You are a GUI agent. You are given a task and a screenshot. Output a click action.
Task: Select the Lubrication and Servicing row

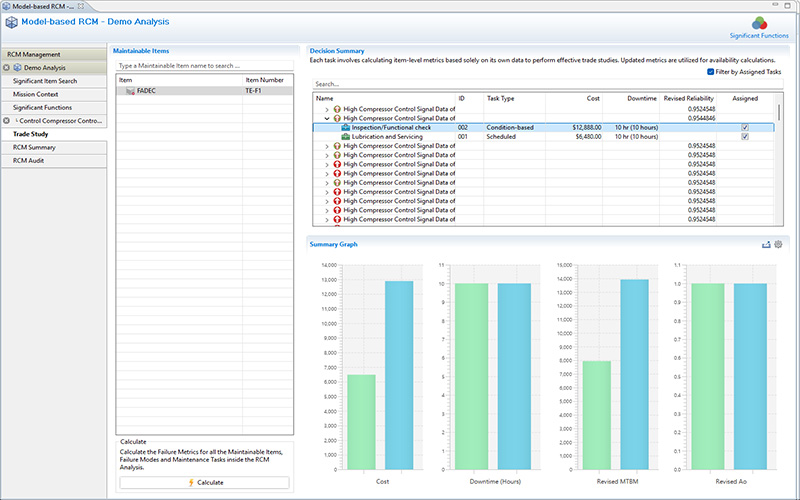(543, 137)
